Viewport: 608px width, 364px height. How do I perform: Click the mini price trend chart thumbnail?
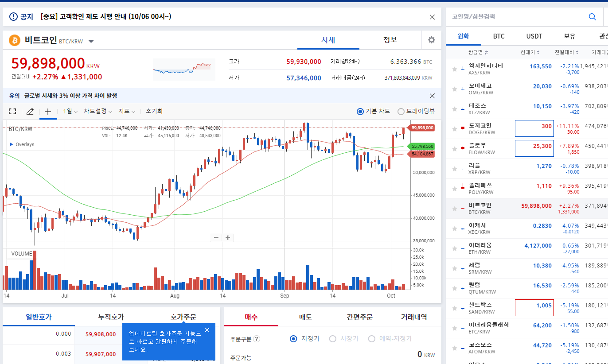184,69
